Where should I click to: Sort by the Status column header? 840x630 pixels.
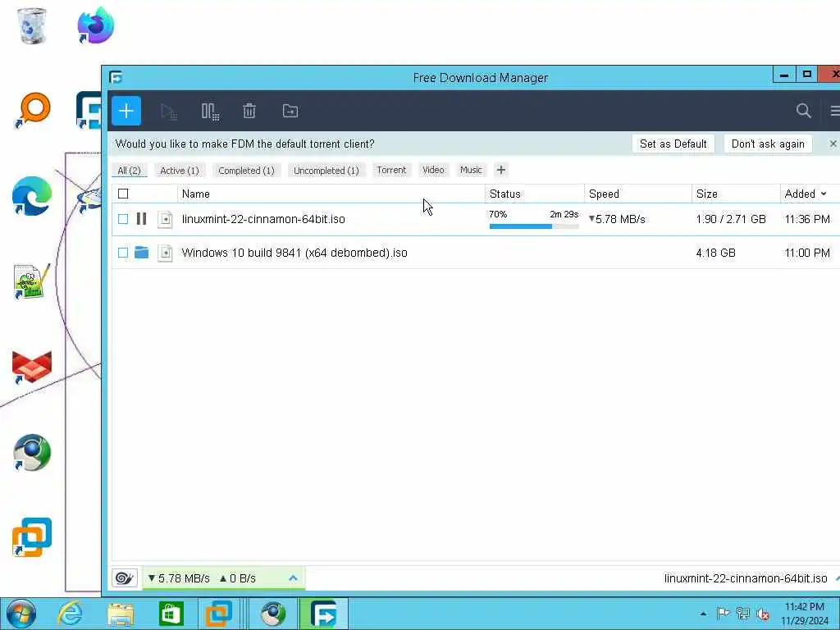click(x=534, y=194)
